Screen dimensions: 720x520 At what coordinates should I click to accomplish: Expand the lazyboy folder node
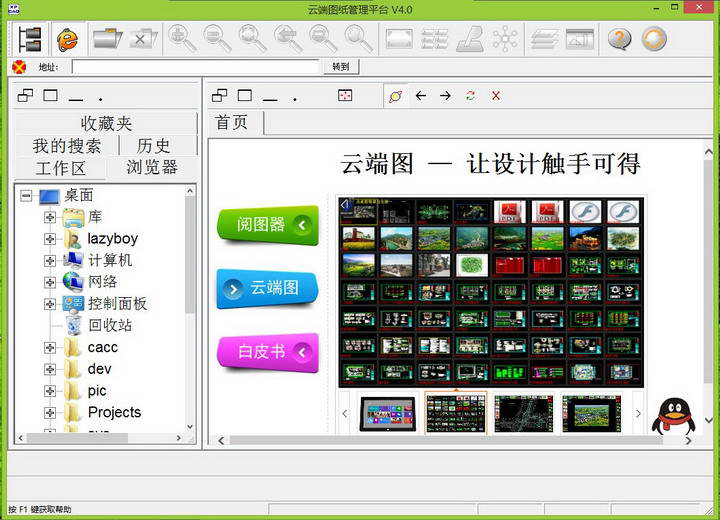point(49,239)
